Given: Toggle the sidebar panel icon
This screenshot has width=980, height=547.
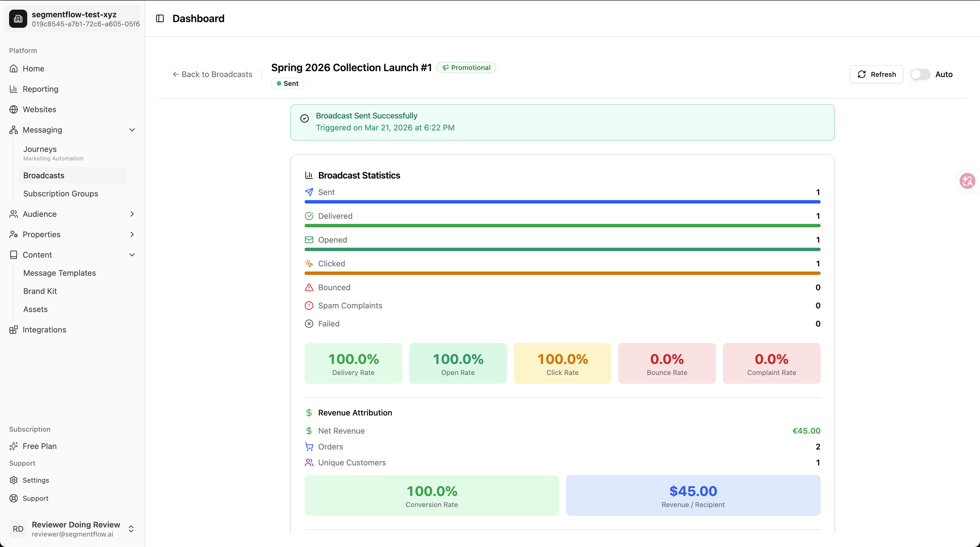Looking at the screenshot, I should pos(160,18).
